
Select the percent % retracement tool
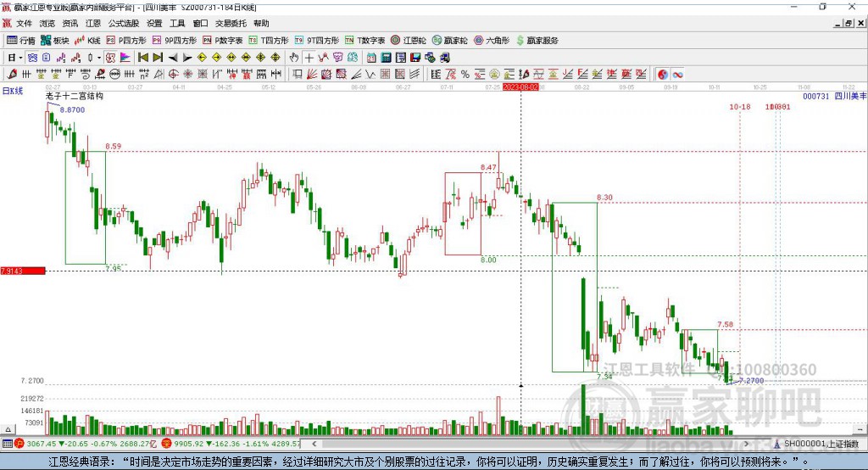point(465,74)
